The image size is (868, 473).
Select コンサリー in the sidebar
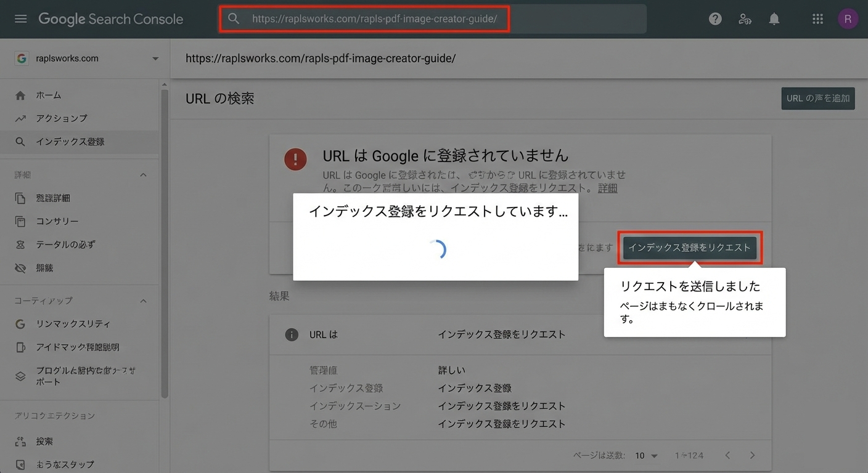coord(57,221)
